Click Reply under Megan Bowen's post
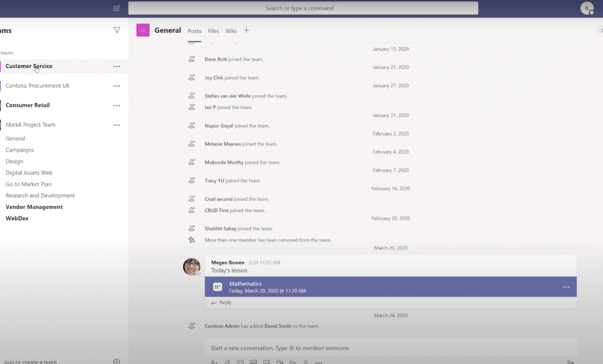The width and height of the screenshot is (603, 364). click(x=221, y=303)
